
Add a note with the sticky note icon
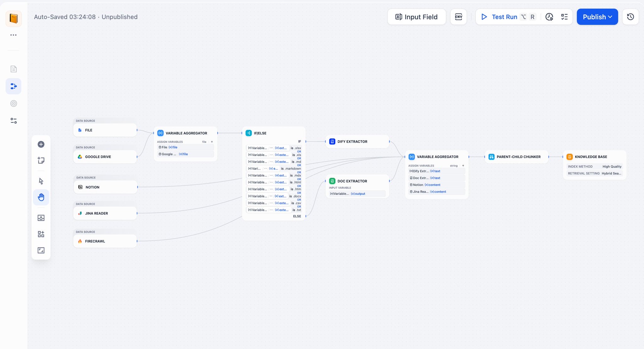(x=41, y=160)
